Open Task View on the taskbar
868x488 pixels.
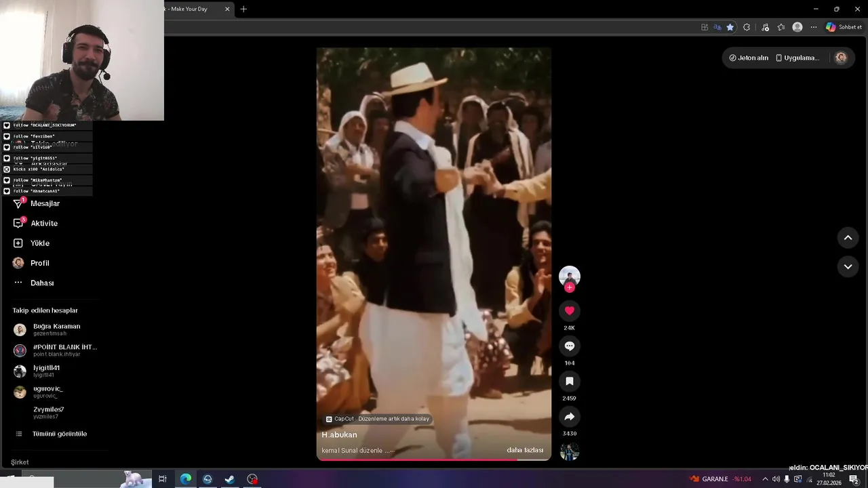[x=163, y=479]
